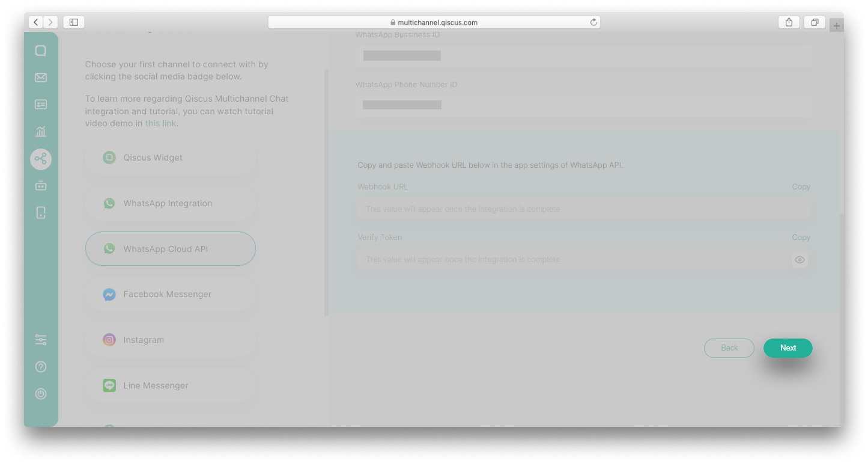The height and width of the screenshot is (463, 868).
Task: Click the Instagram badge icon
Action: point(109,340)
